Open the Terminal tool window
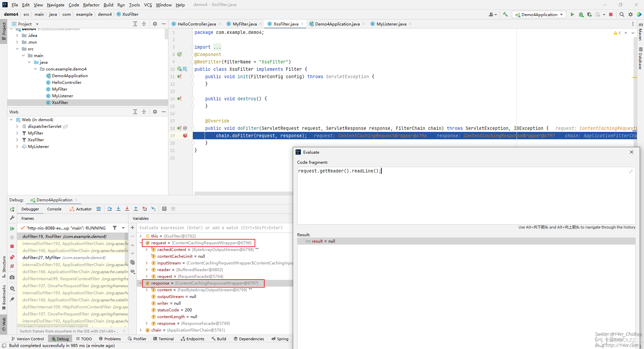Image resolution: width=644 pixels, height=349 pixels. coord(163,339)
